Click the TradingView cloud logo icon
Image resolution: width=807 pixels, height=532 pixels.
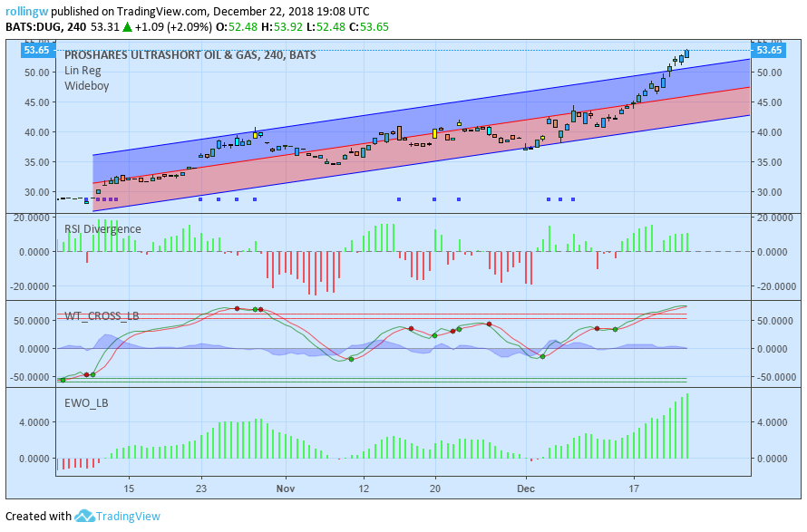click(x=84, y=516)
